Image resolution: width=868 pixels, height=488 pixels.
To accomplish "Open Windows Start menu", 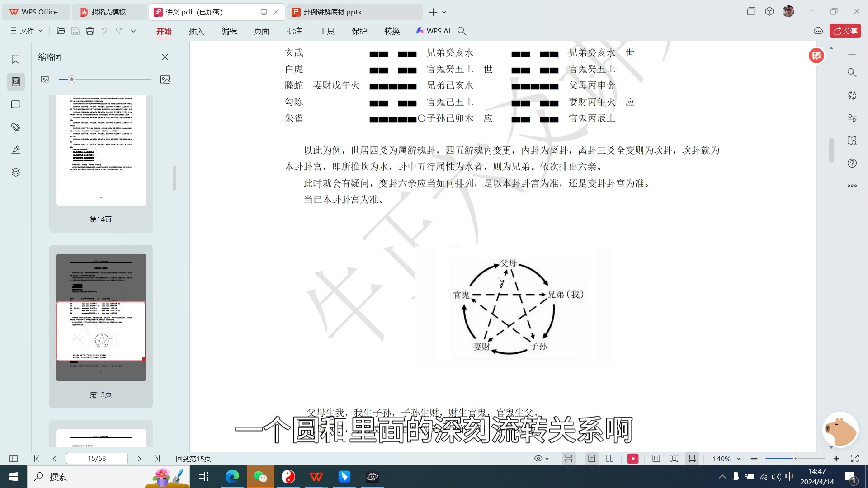I will [14, 477].
